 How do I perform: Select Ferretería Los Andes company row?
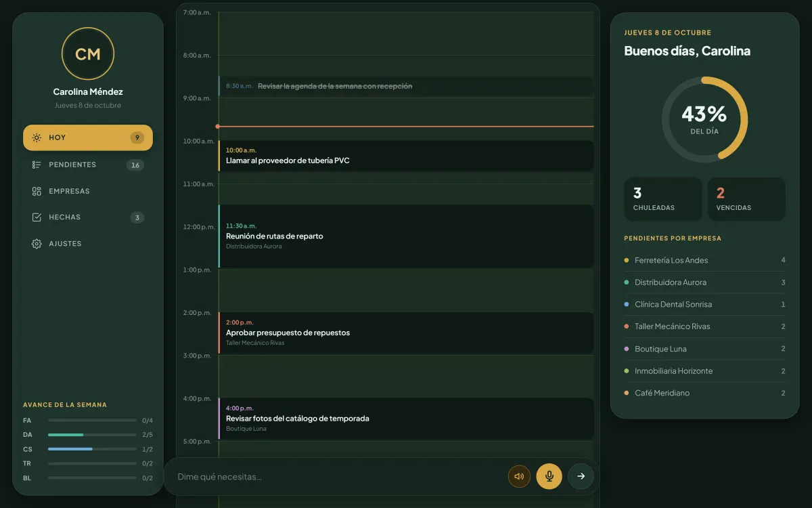pos(704,260)
